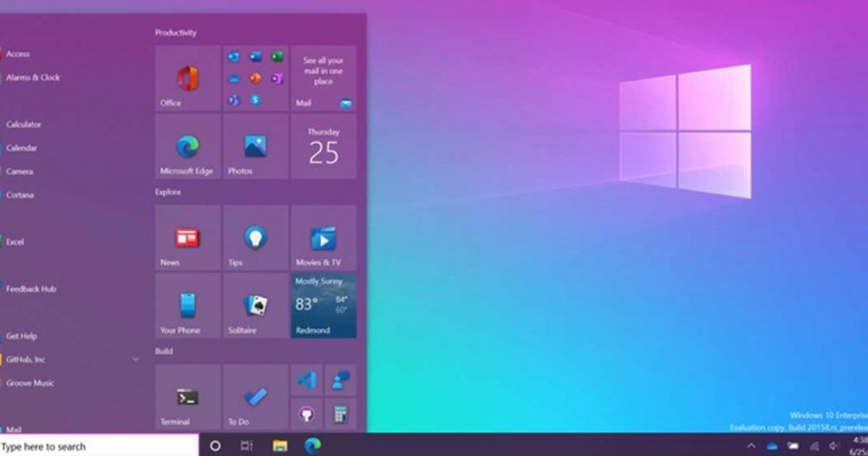
Task: Click the Type here to search box
Action: click(x=99, y=446)
